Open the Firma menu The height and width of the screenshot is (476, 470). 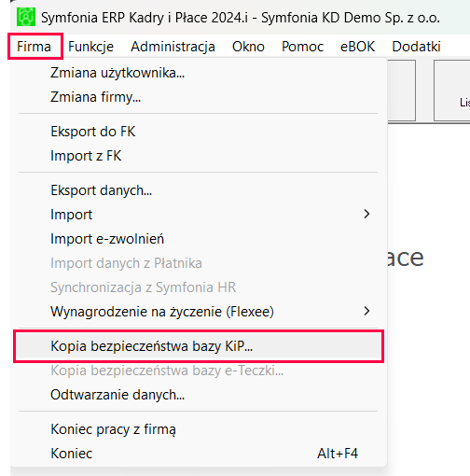34,47
